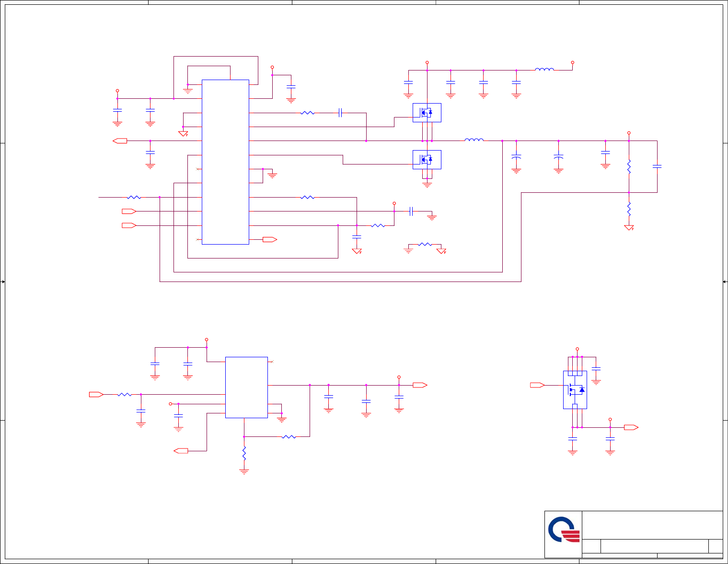The width and height of the screenshot is (728, 564).
Task: Click the port connector below left of the regulator IC
Action: click(x=181, y=451)
